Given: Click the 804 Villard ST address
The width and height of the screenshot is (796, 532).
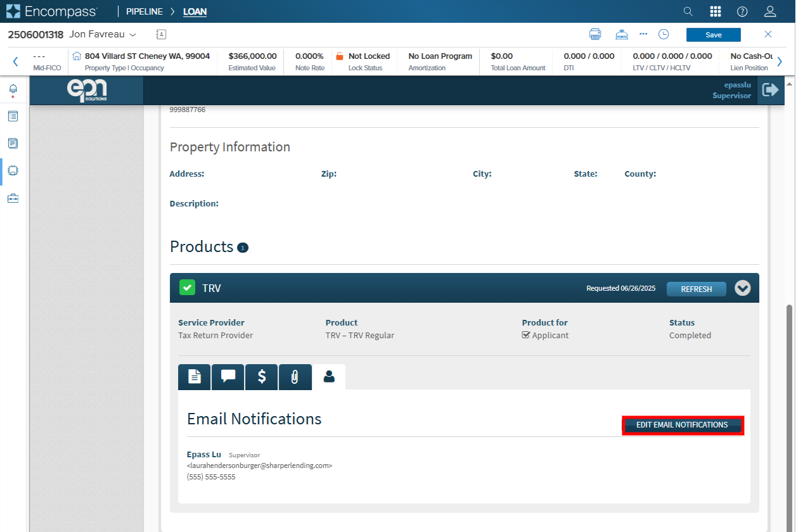Looking at the screenshot, I should pyautogui.click(x=147, y=56).
